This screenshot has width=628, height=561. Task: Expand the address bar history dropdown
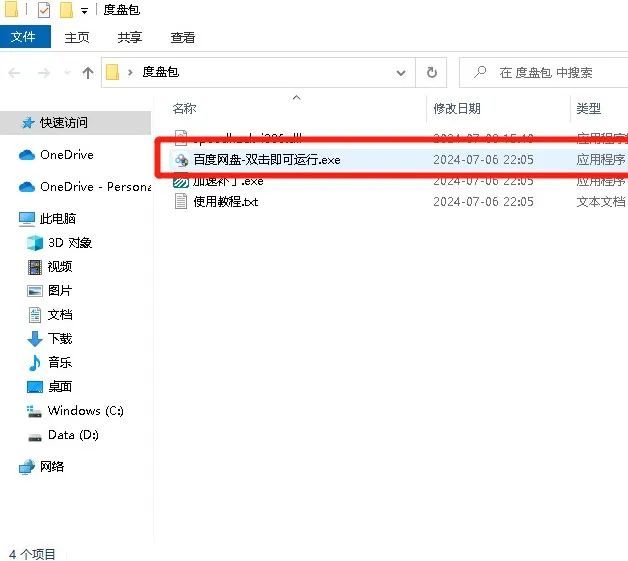pyautogui.click(x=401, y=73)
